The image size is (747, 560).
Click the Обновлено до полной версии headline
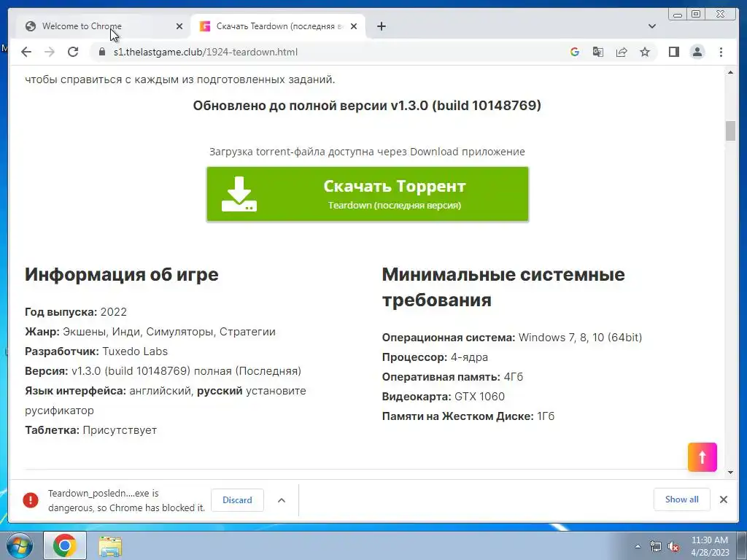(367, 105)
